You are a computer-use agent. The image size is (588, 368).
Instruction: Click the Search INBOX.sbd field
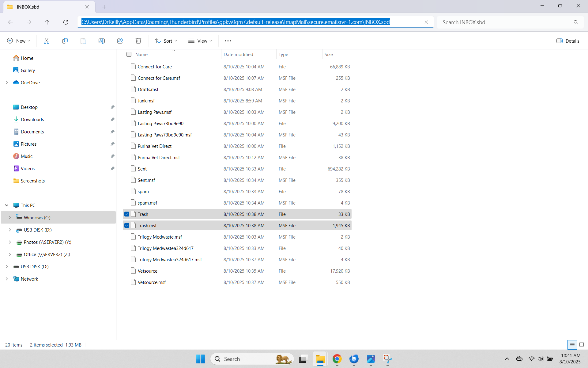click(505, 22)
